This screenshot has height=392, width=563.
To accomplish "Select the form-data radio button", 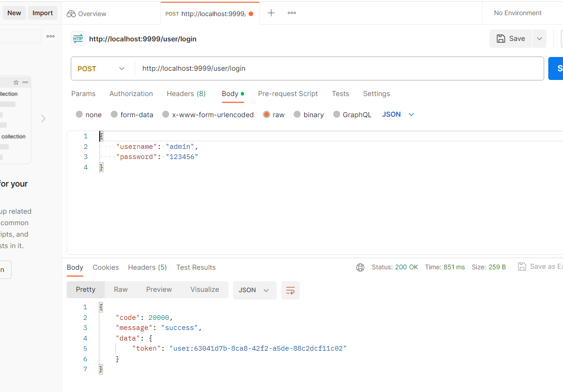I will coord(114,114).
